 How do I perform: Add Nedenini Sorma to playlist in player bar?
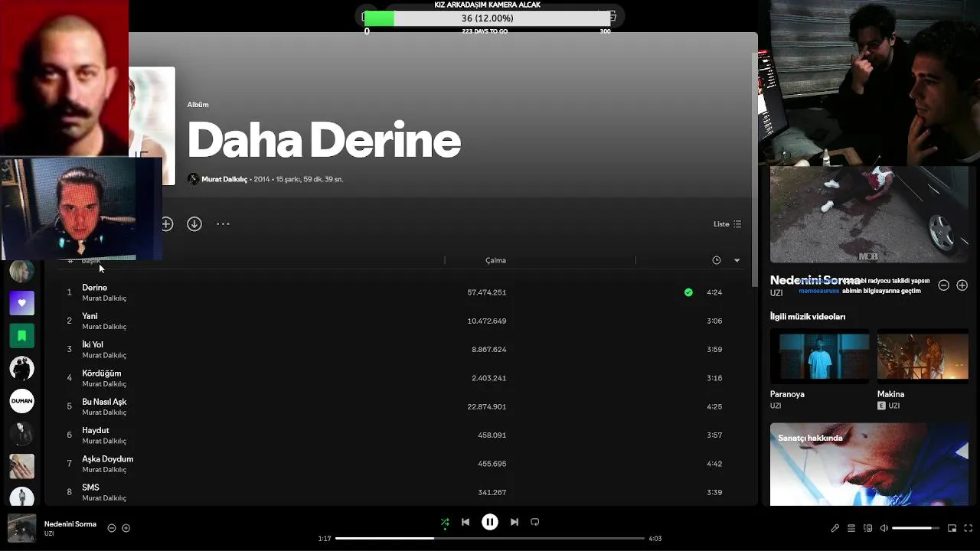coord(126,528)
